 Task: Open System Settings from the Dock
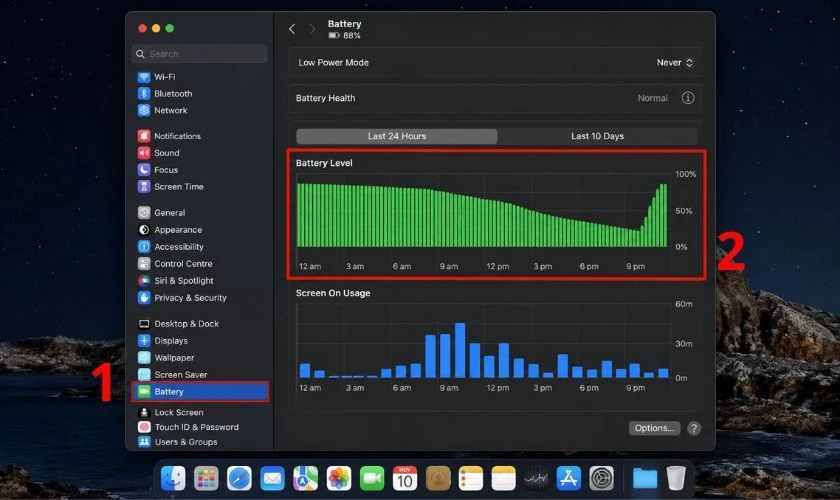pos(602,478)
